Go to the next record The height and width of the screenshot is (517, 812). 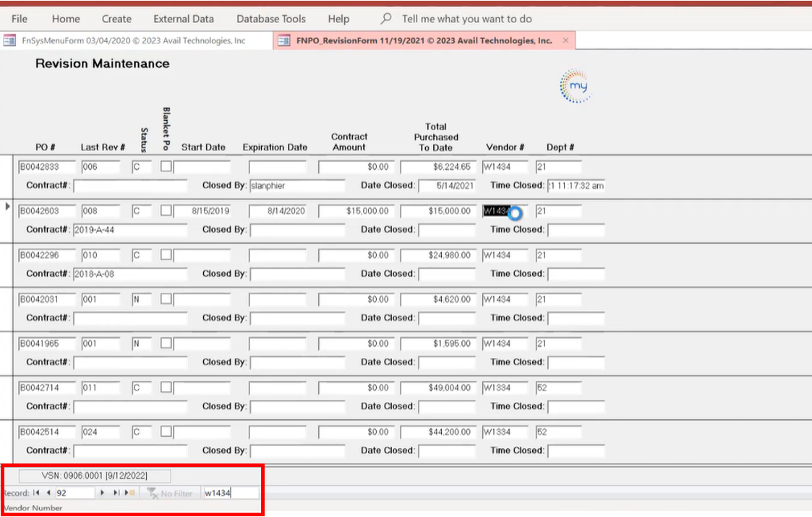coord(103,492)
